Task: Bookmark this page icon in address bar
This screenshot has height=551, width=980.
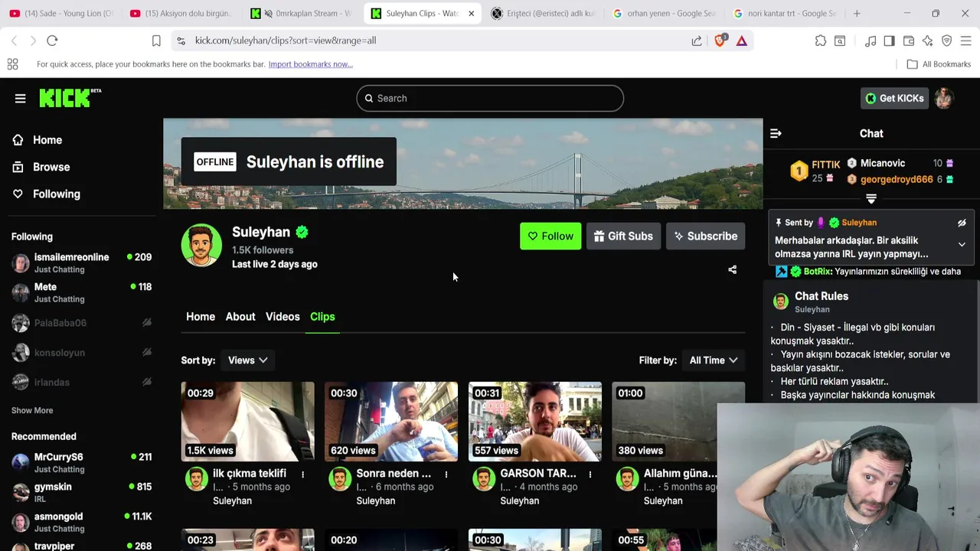Action: tap(156, 41)
